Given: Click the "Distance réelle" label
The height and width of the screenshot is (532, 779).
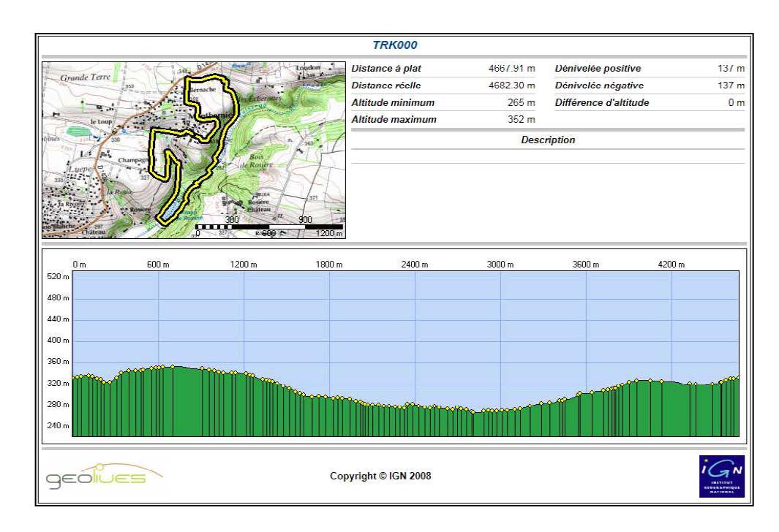Looking at the screenshot, I should tap(386, 85).
